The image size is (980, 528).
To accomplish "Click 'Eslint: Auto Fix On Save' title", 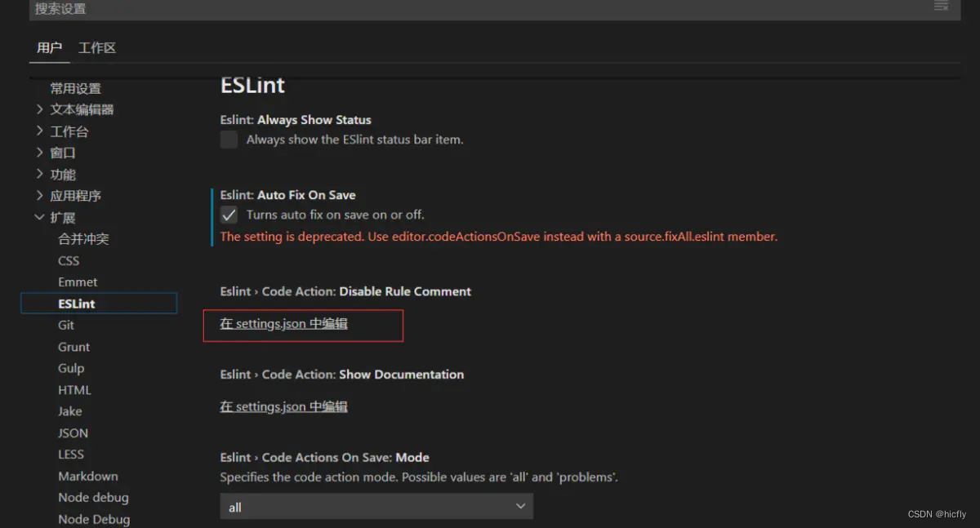I will coord(288,195).
